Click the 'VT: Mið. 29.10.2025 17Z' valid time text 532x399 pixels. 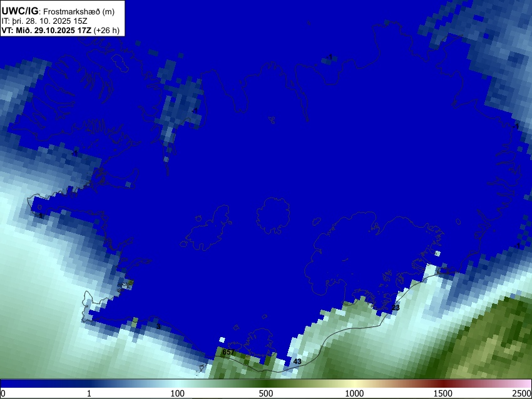(46, 30)
